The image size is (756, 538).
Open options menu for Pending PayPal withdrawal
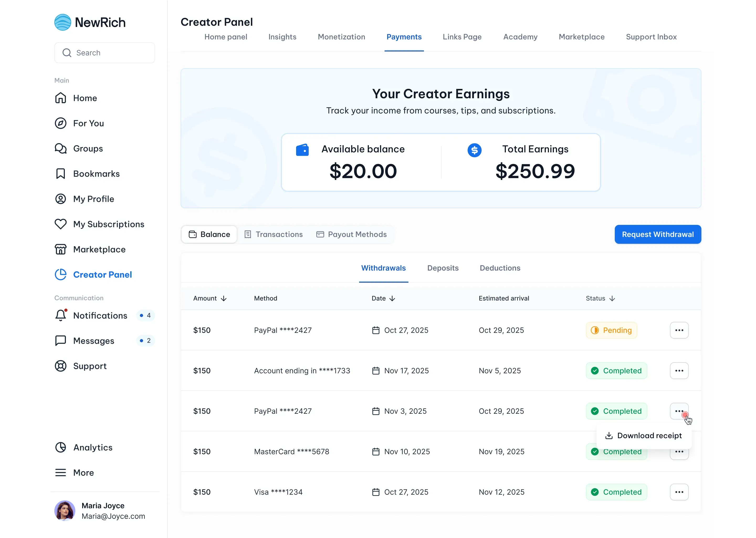[679, 330]
